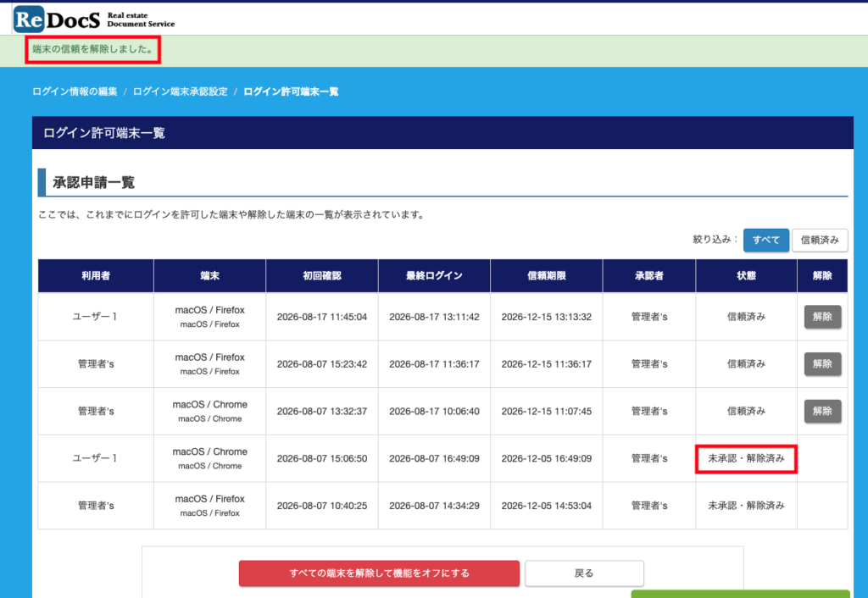Click the 利用者 column header
The width and height of the screenshot is (868, 598).
[x=96, y=275]
